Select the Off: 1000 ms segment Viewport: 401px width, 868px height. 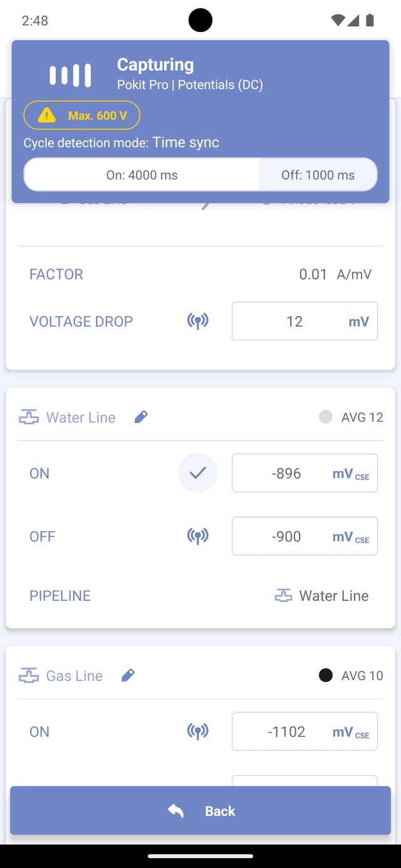pyautogui.click(x=318, y=175)
